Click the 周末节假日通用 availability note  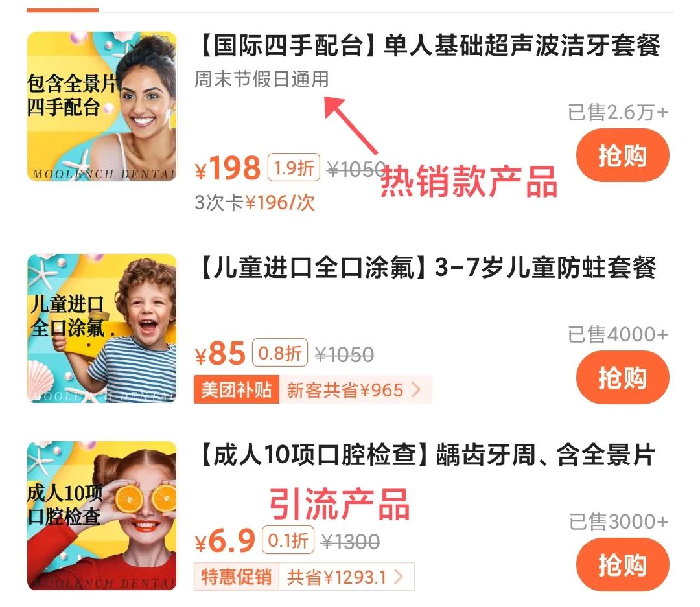coord(262,80)
